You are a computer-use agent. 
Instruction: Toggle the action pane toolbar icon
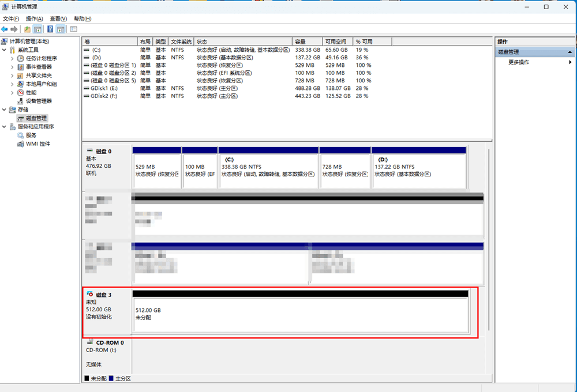pos(60,29)
